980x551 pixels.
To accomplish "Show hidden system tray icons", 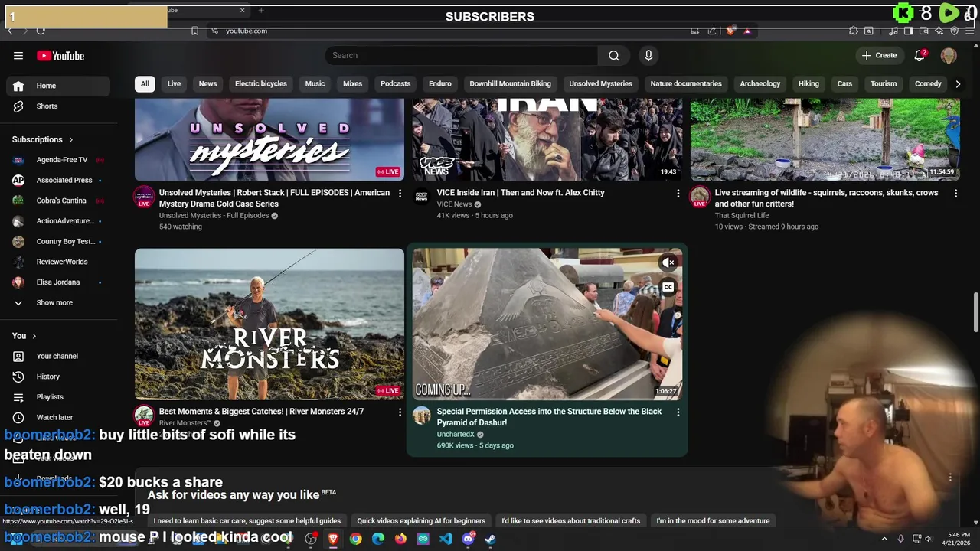I will 884,539.
